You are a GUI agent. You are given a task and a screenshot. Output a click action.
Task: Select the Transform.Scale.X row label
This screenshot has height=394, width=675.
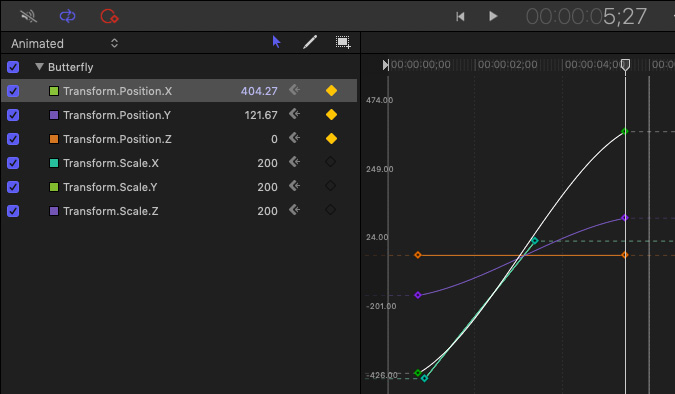point(111,163)
